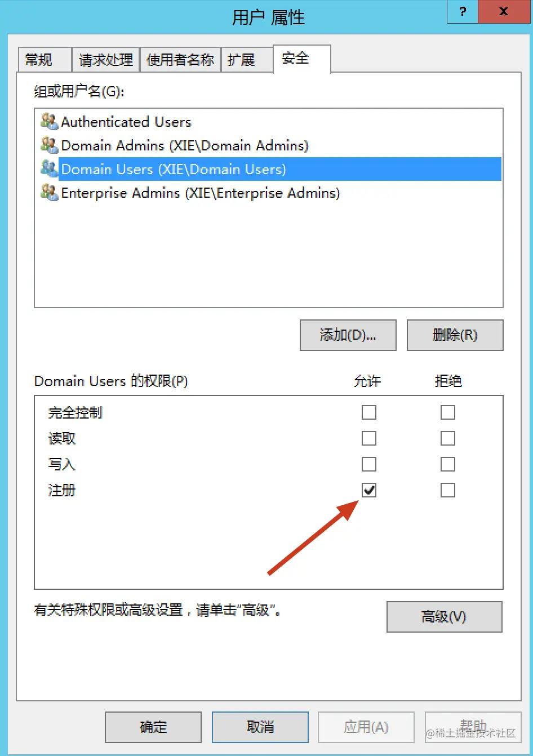This screenshot has width=533, height=756.
Task: Uncheck the allow 注册 checkbox
Action: [x=369, y=490]
